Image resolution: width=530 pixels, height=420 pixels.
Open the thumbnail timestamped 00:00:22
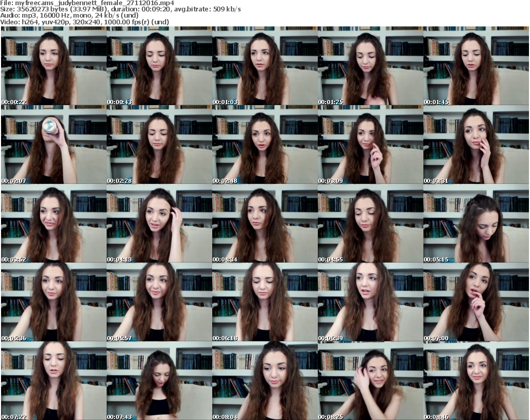53,66
